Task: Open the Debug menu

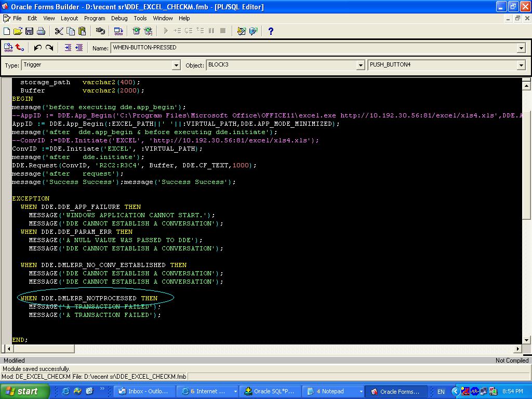Action: click(119, 18)
